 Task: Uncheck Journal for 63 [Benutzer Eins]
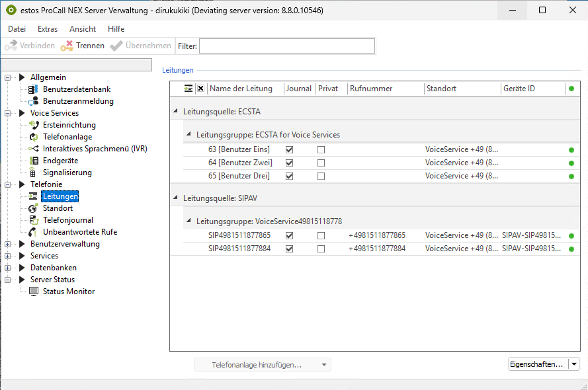289,150
